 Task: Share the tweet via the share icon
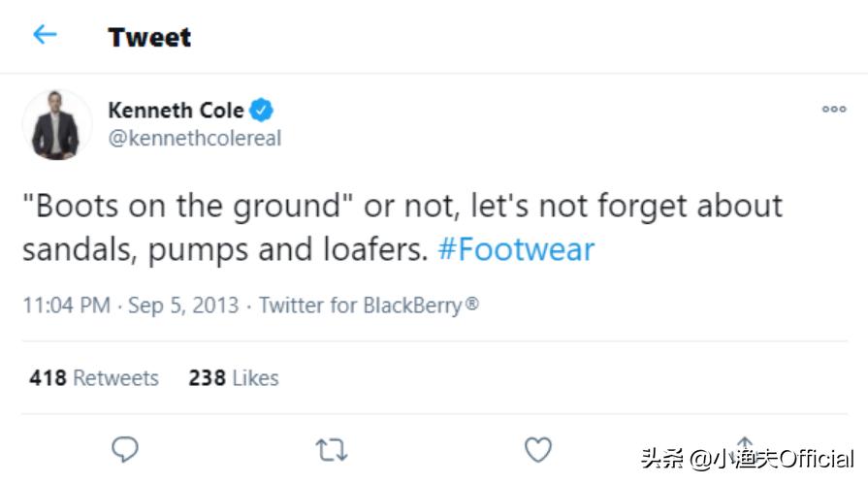[744, 447]
